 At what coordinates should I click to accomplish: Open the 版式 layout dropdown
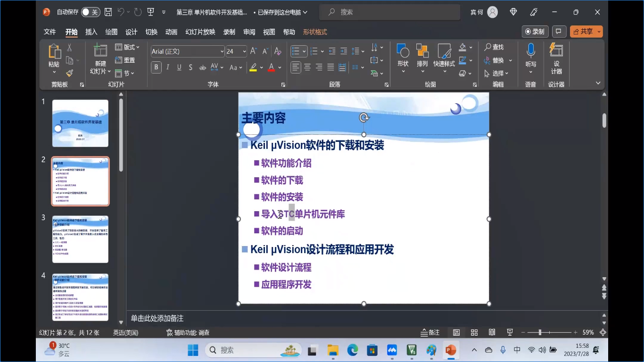coord(127,47)
